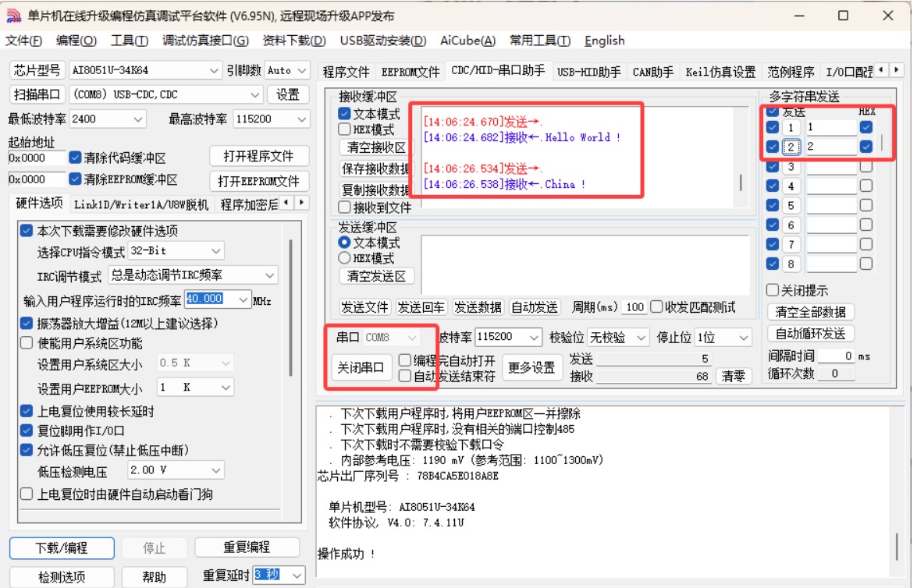Switch to the 程序文件 tab

coord(347,72)
